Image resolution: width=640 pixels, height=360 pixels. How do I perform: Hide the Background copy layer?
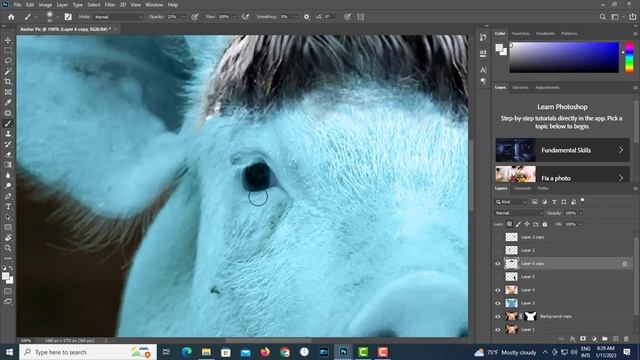pyautogui.click(x=498, y=316)
